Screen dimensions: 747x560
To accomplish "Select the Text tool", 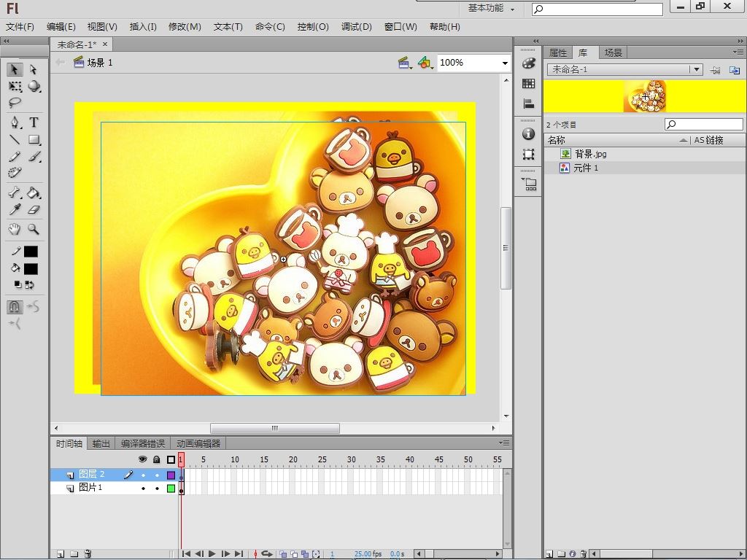I will coord(34,122).
